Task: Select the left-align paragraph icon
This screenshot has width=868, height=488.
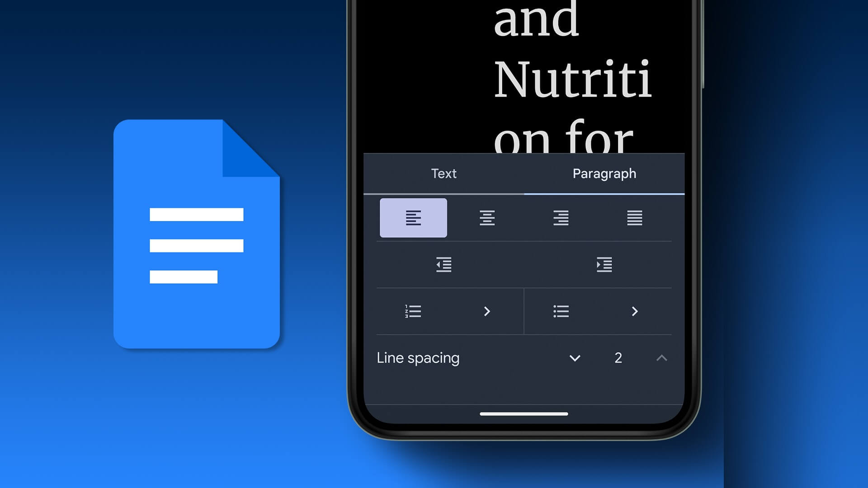Action: point(413,217)
